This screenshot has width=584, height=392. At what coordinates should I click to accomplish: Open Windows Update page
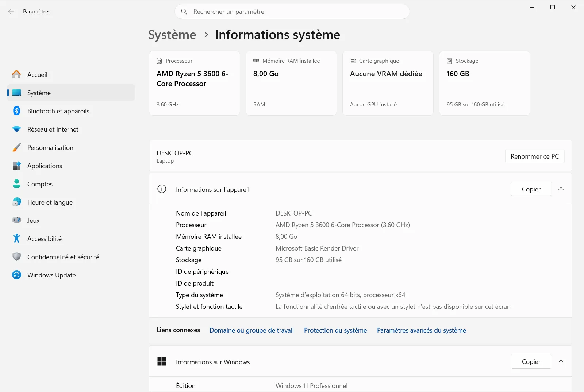(71, 275)
